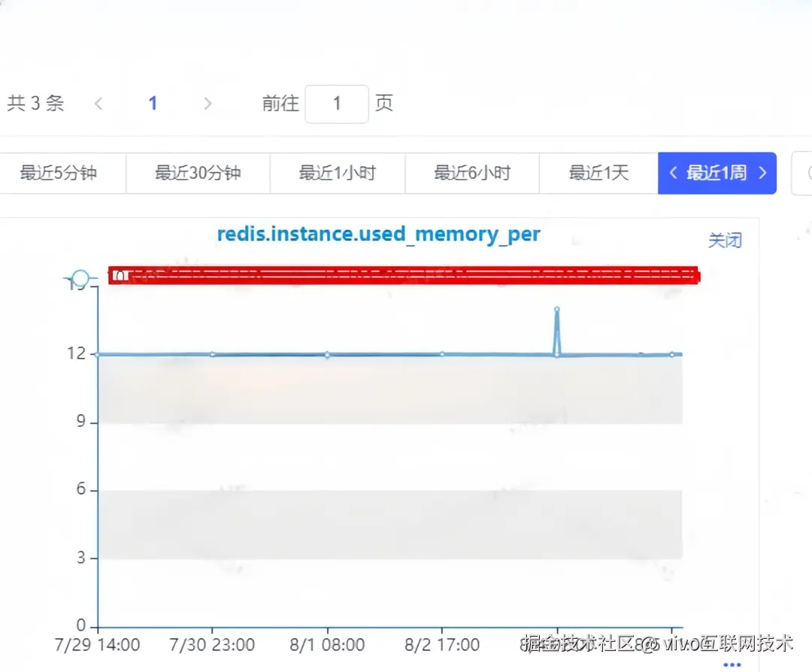Select the 最近30分钟 time range button
812x672 pixels.
point(198,173)
